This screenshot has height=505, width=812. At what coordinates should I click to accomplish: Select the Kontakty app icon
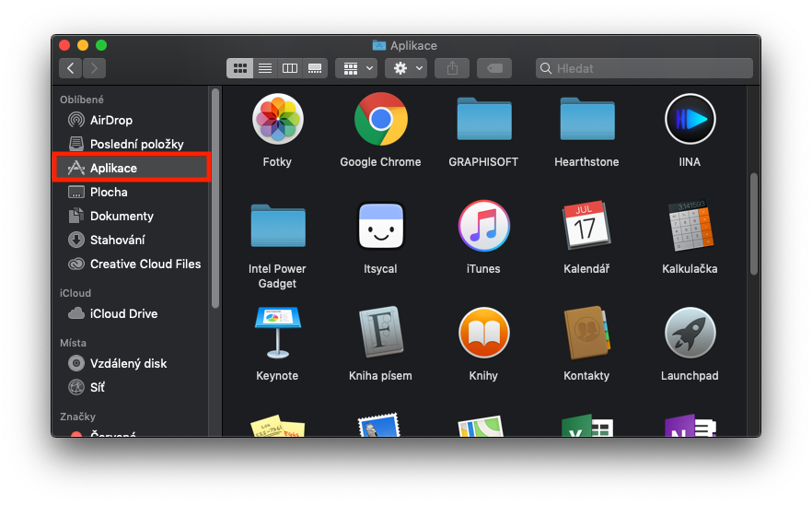586,333
